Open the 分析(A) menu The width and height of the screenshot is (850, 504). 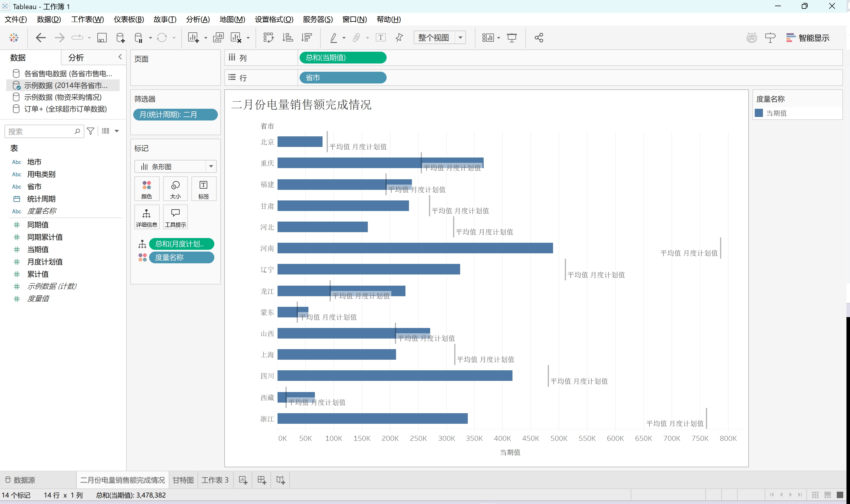click(198, 19)
